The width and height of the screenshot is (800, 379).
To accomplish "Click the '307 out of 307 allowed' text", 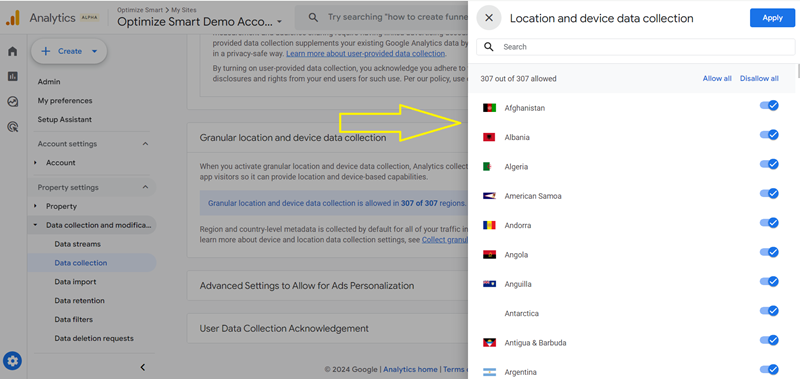I will tap(518, 79).
